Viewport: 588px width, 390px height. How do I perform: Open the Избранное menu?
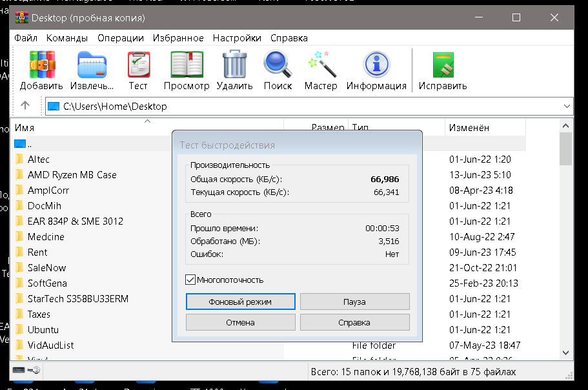click(x=178, y=38)
